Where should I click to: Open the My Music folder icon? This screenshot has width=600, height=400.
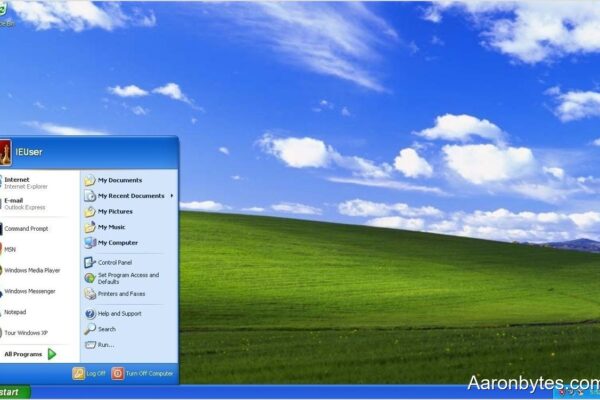(x=90, y=227)
